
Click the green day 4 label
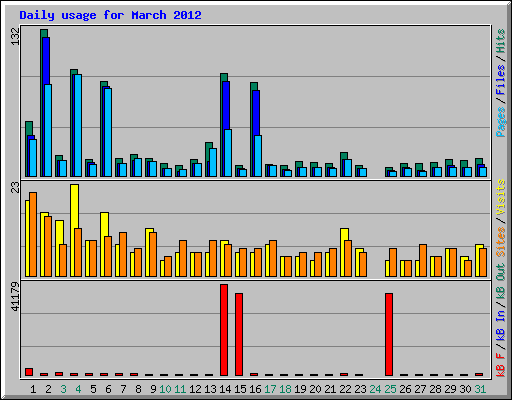[78, 389]
